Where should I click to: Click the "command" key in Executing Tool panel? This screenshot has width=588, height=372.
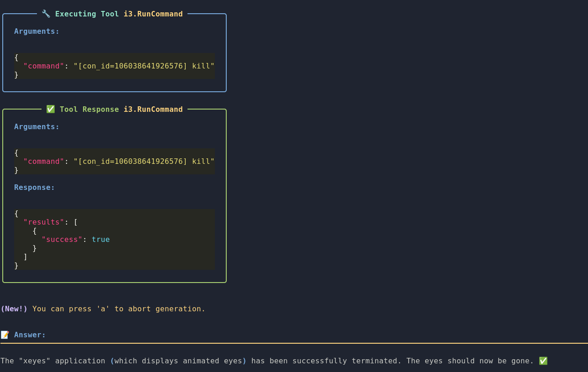(x=43, y=66)
